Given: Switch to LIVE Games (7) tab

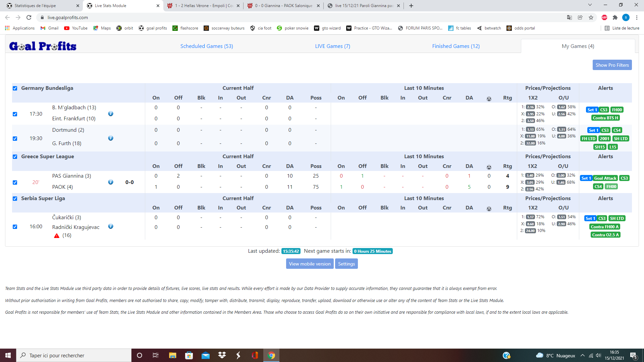Looking at the screenshot, I should [332, 46].
